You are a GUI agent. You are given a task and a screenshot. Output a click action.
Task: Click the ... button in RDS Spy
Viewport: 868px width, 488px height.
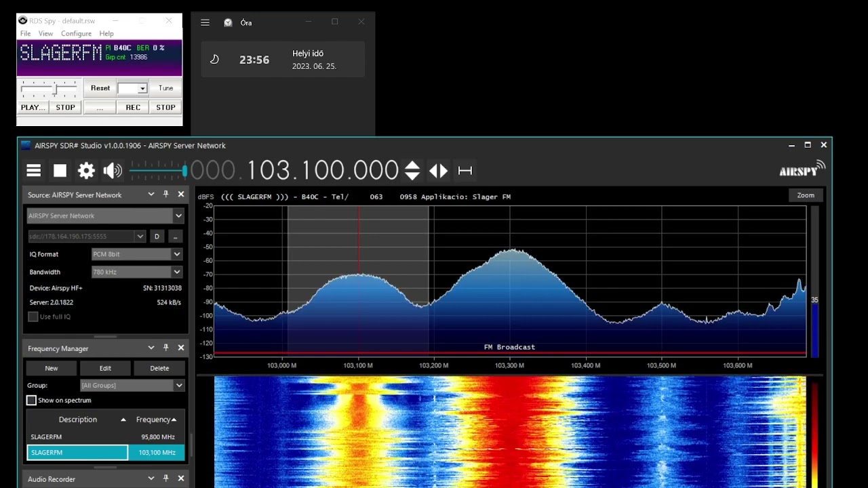[x=100, y=107]
